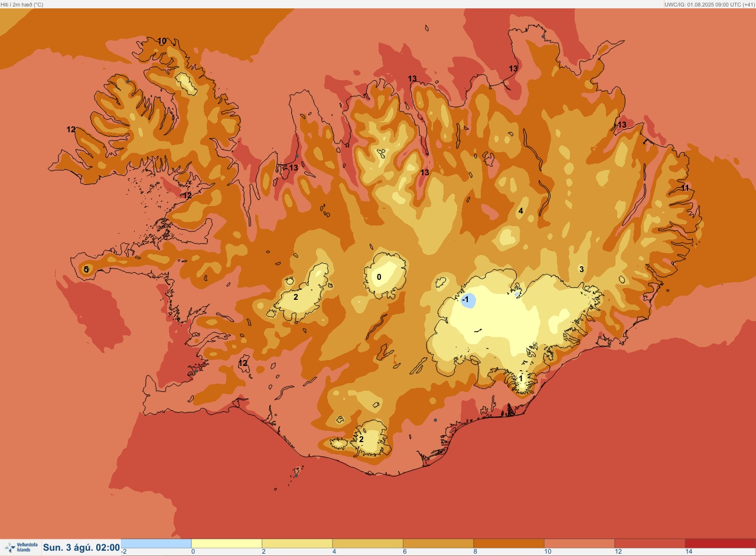This screenshot has height=556, width=756.
Task: Click the dark red above-14 legend swatch
Action: 721,543
